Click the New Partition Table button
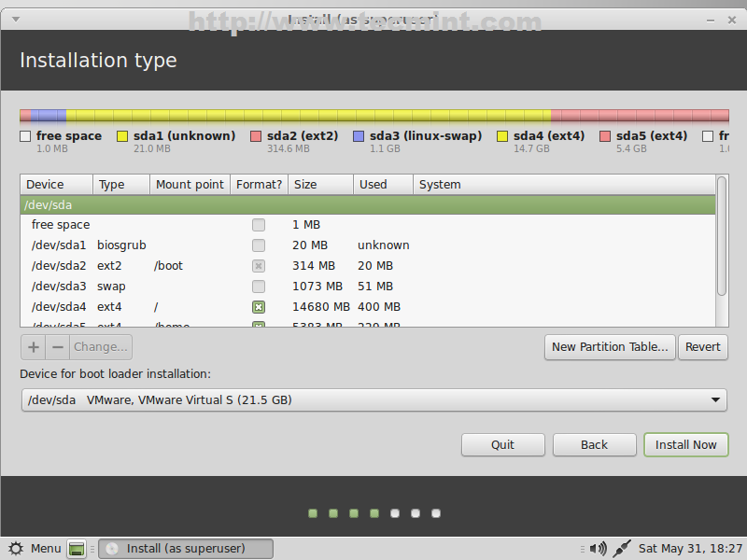Image resolution: width=747 pixels, height=560 pixels. coord(609,347)
